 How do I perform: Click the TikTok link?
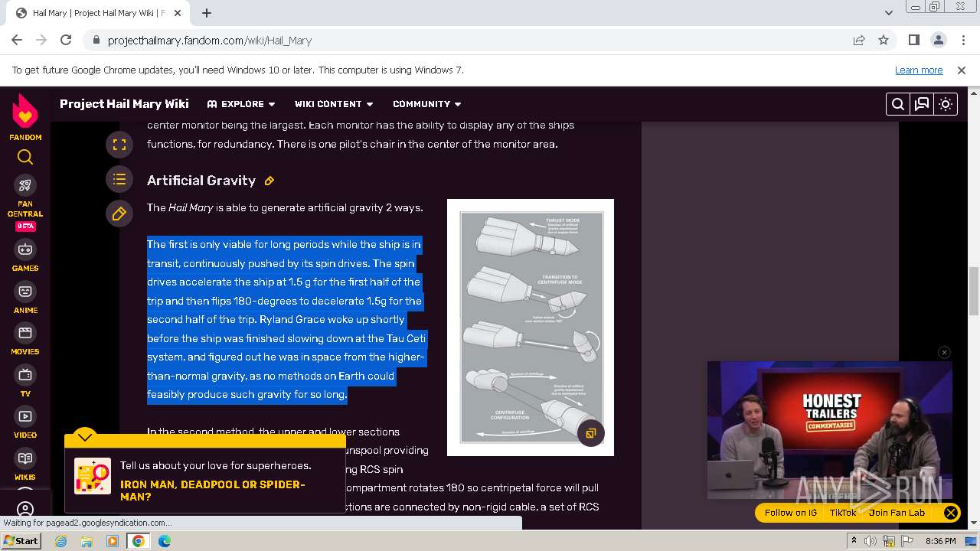pyautogui.click(x=843, y=513)
